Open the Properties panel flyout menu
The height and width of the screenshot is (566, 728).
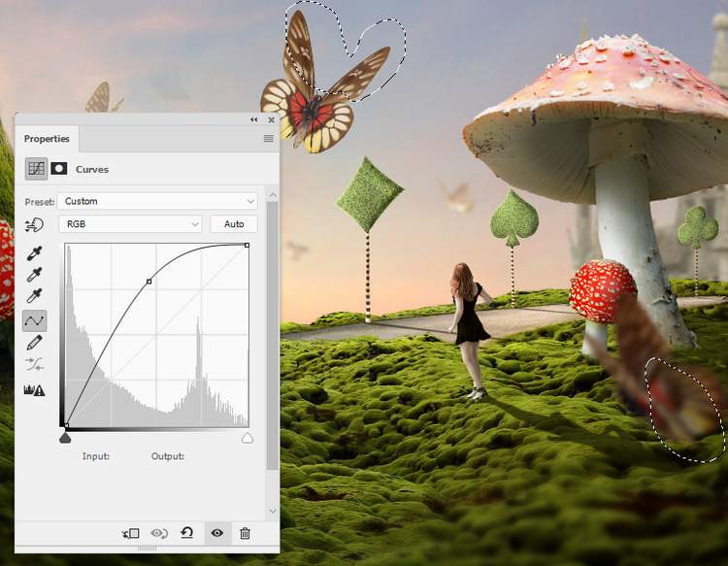tap(268, 139)
